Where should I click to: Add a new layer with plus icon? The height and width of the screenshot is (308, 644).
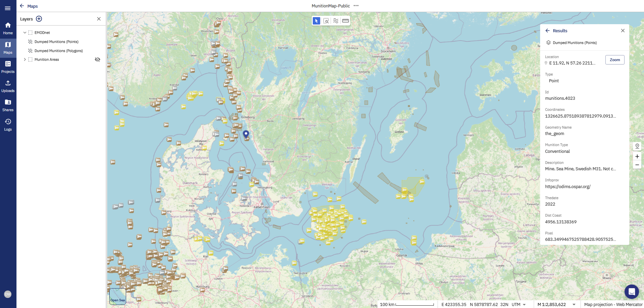click(x=39, y=19)
